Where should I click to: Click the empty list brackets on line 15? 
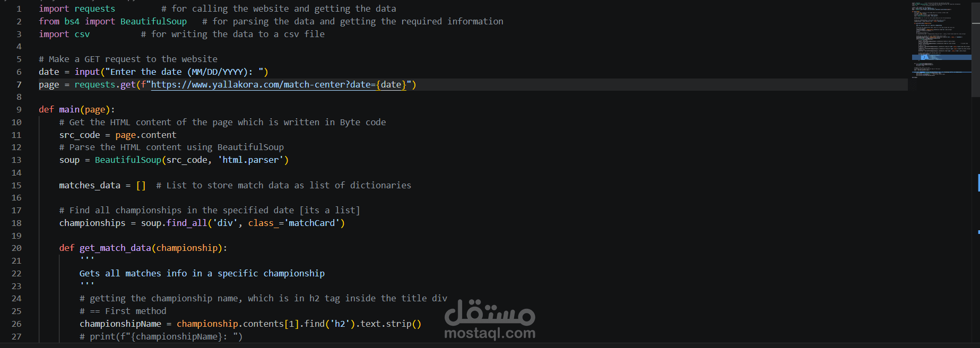(141, 186)
